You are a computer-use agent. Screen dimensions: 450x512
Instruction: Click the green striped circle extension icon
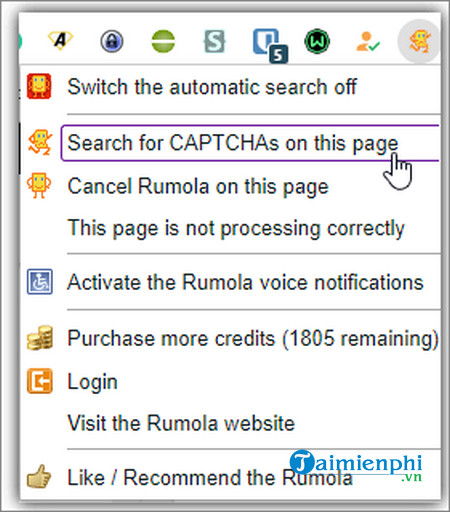coord(163,41)
